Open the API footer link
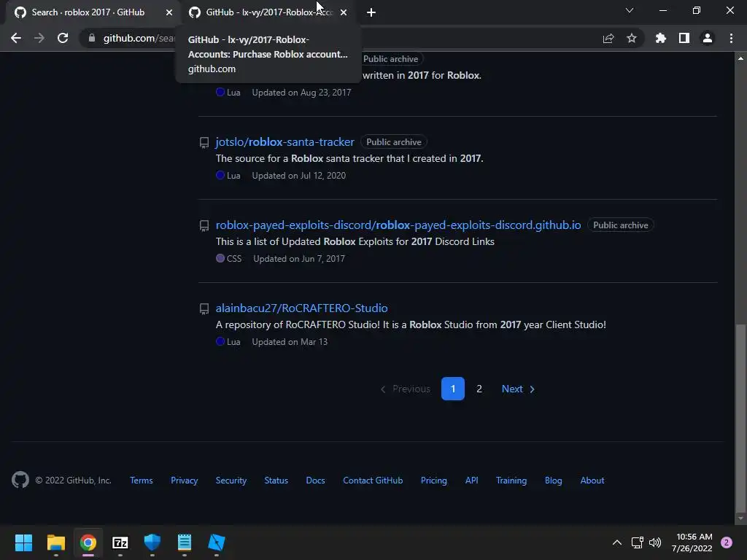Screen dimensions: 747x560 pos(472,481)
